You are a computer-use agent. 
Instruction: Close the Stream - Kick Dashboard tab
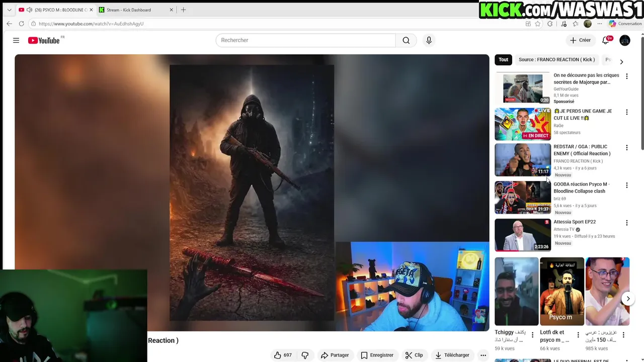point(171,10)
